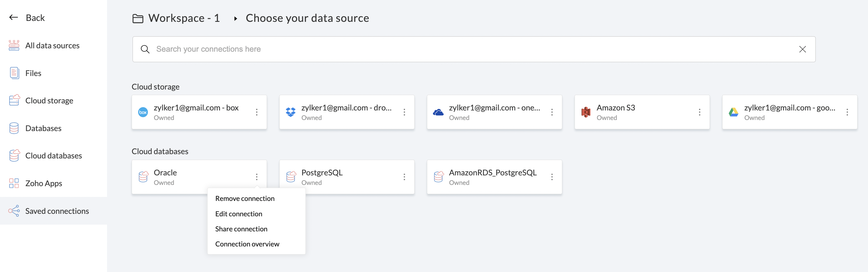Open Connection overview from menu

(247, 244)
